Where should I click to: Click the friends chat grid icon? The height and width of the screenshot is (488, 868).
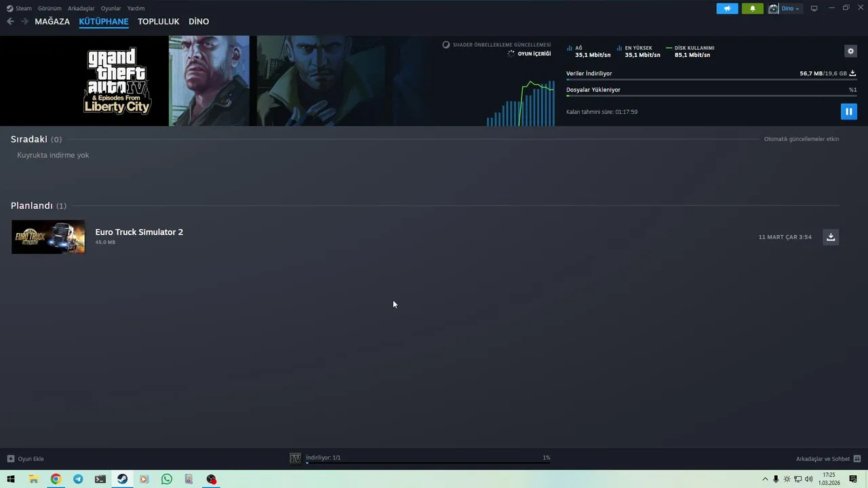click(857, 459)
